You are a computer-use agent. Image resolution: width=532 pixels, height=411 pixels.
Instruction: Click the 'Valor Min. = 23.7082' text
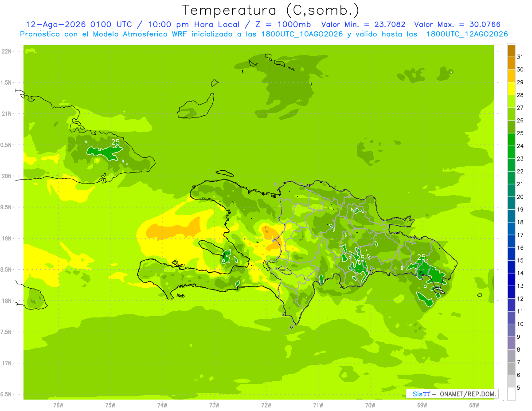363,24
